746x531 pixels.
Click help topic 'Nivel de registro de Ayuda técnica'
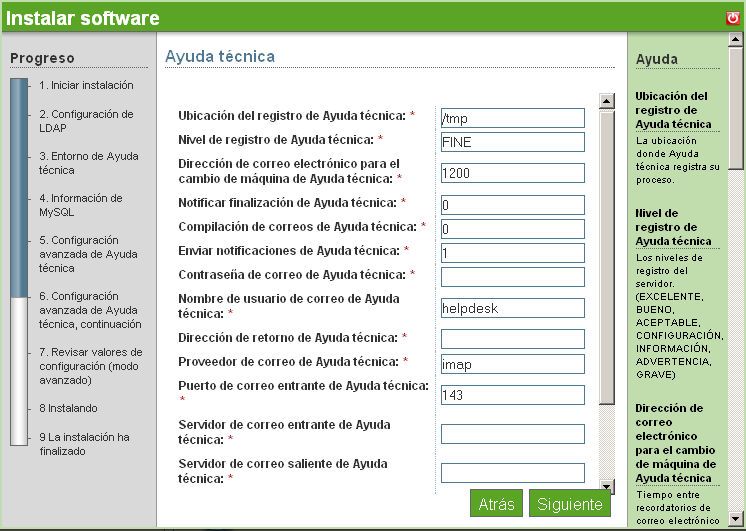tap(673, 227)
